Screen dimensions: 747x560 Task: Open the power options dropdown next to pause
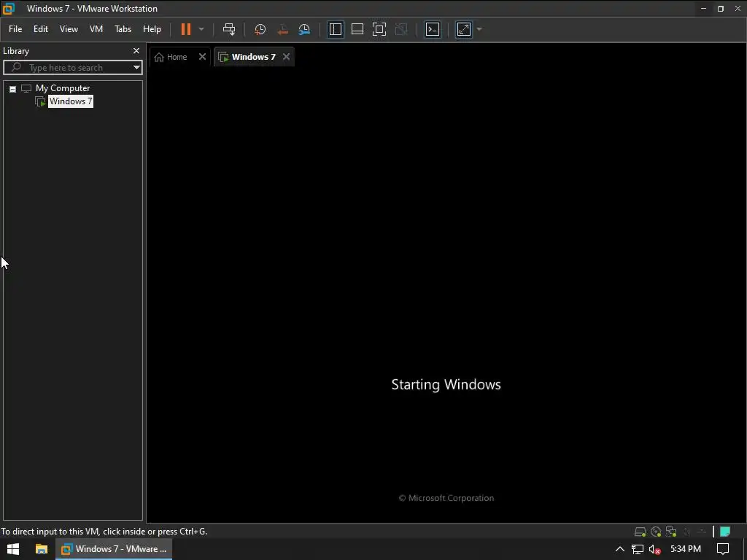click(x=201, y=29)
